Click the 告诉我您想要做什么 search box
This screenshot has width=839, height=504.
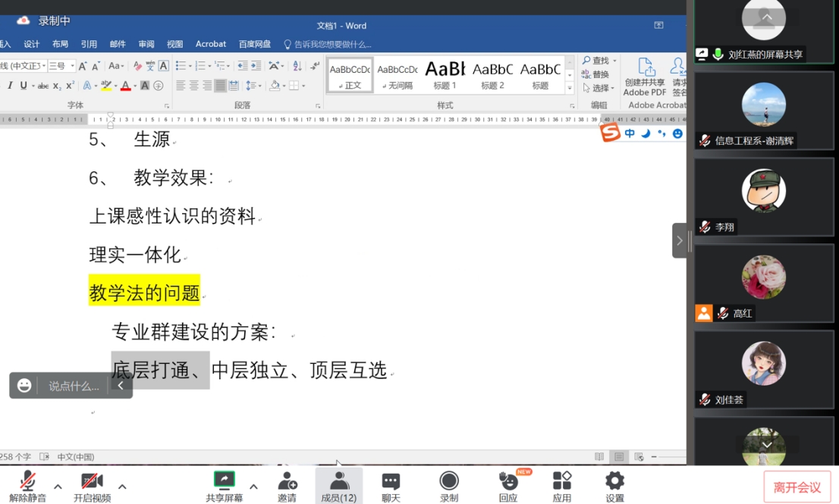pyautogui.click(x=328, y=45)
